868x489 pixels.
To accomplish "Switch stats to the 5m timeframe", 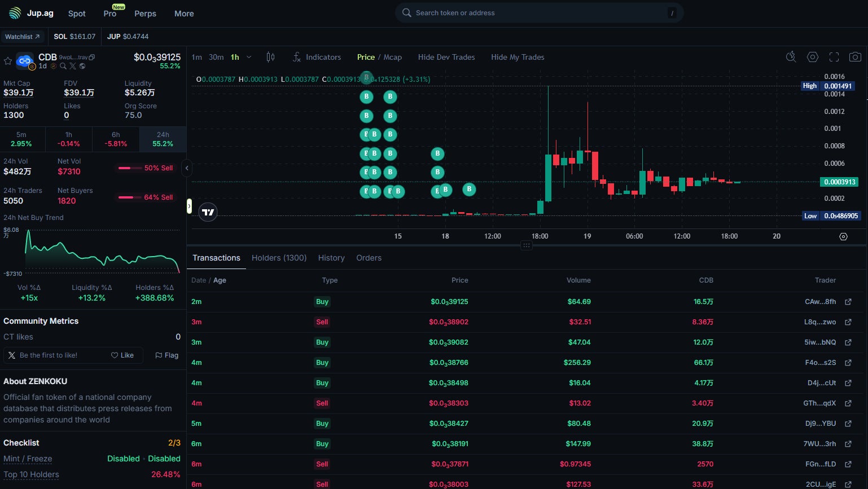I will 21,139.
